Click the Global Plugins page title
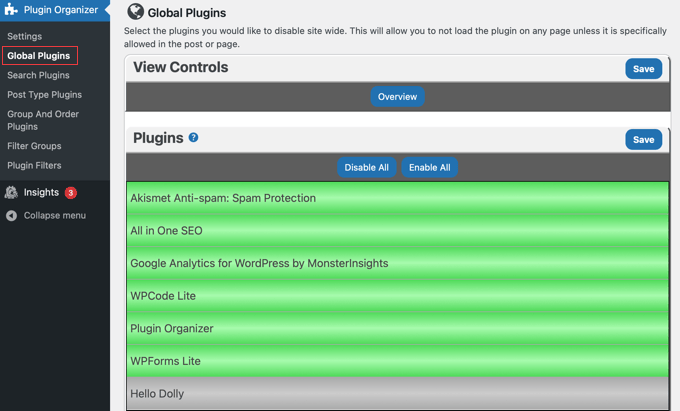This screenshot has height=411, width=680. (187, 13)
